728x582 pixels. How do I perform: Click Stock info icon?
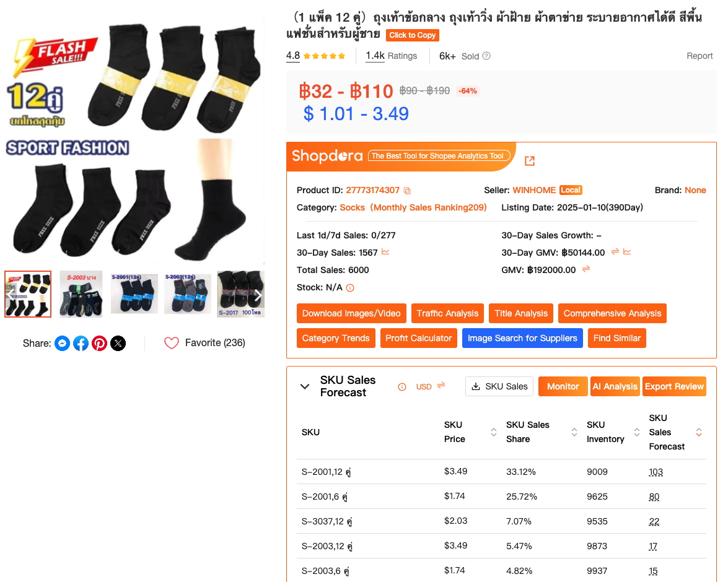350,288
